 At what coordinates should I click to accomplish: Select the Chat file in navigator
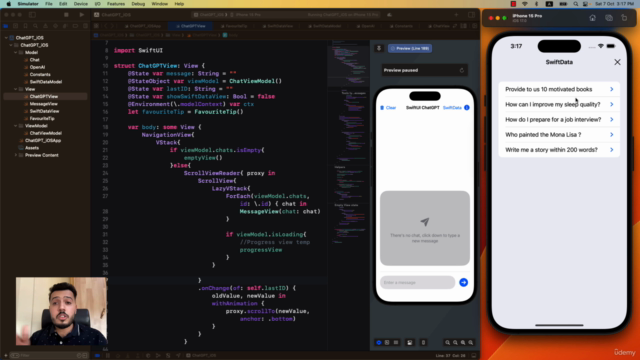click(x=34, y=60)
